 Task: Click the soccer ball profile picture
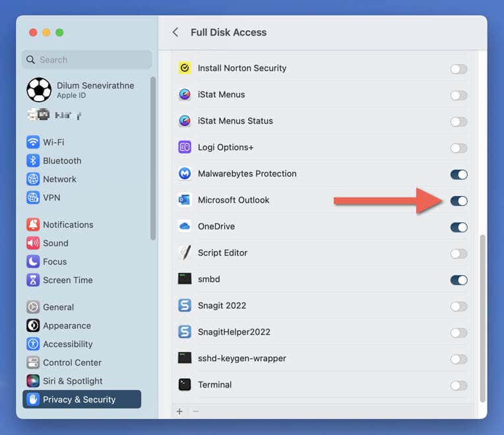click(x=39, y=90)
